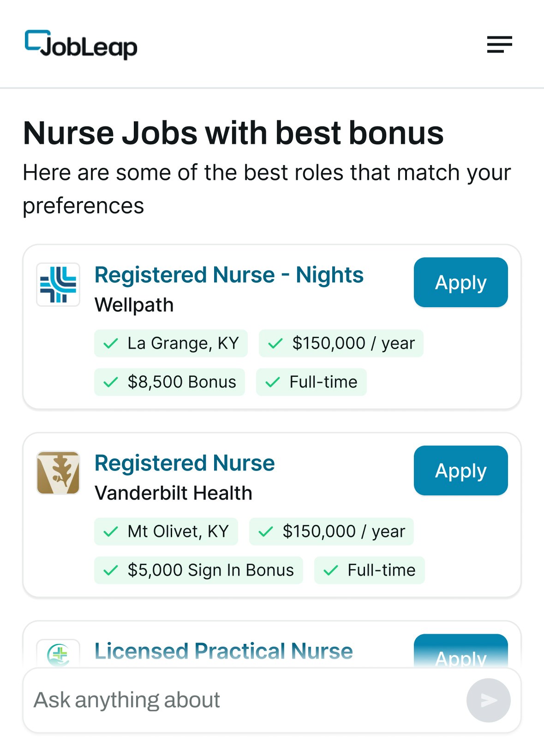Image resolution: width=544 pixels, height=756 pixels.
Task: Click the Licensed Practical Nurse company logo
Action: 58,653
